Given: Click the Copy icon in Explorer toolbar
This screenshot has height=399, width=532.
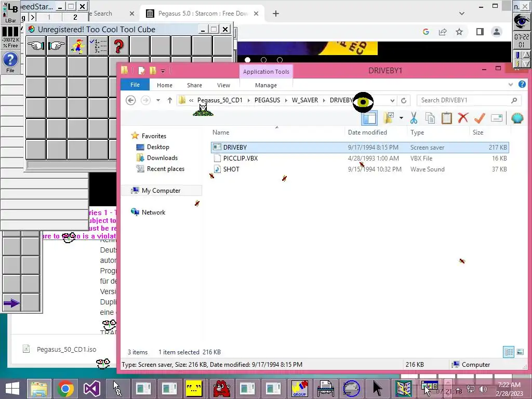Looking at the screenshot, I should point(430,118).
